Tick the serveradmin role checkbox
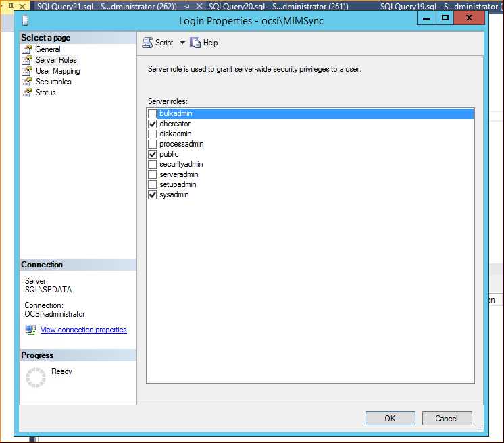This screenshot has width=504, height=443. [x=153, y=174]
